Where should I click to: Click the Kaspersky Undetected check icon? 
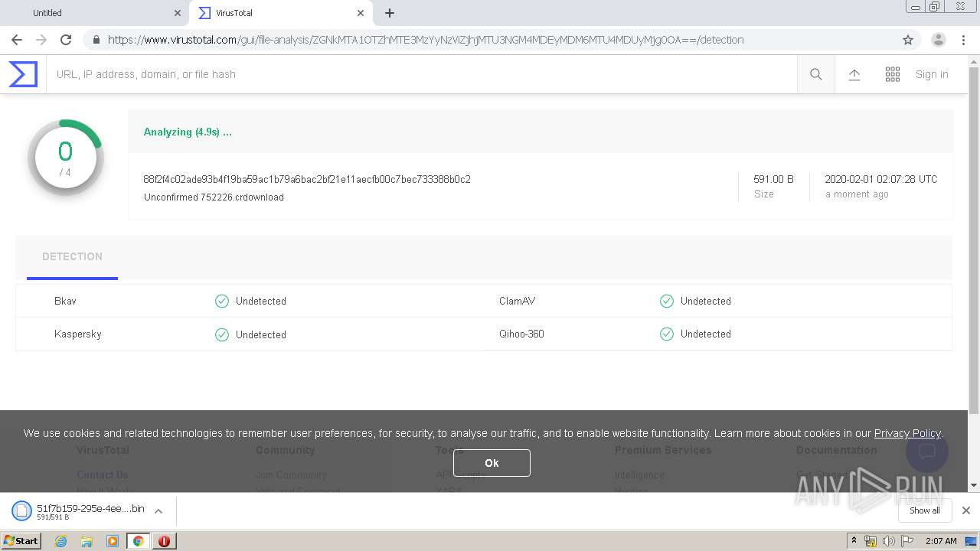222,334
